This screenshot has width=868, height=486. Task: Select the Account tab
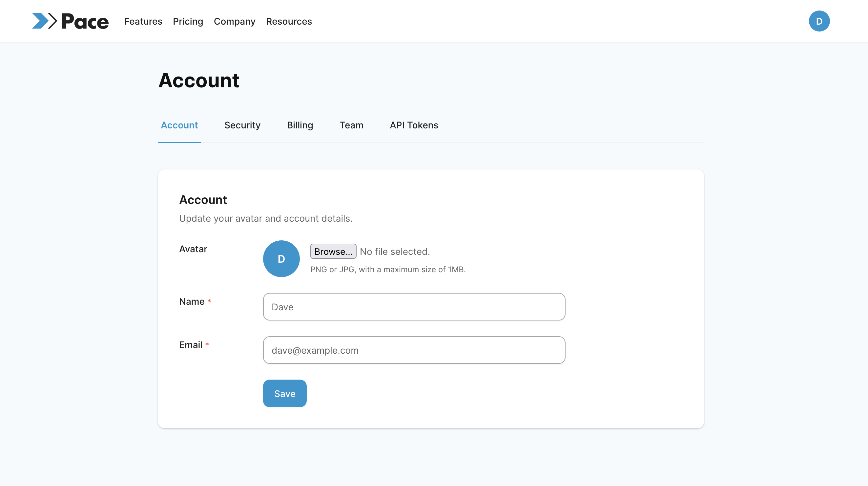click(179, 125)
